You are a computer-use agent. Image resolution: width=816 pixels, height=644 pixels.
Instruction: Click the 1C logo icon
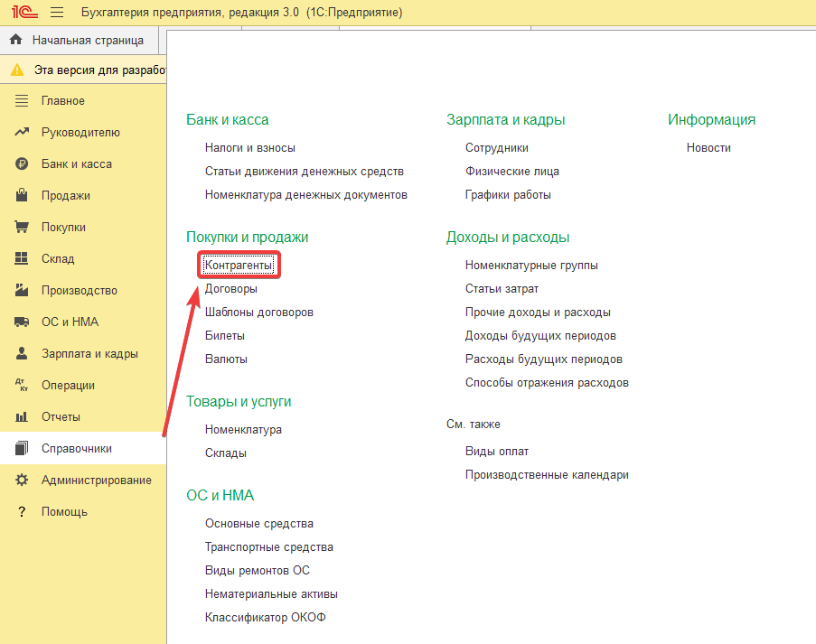22,13
